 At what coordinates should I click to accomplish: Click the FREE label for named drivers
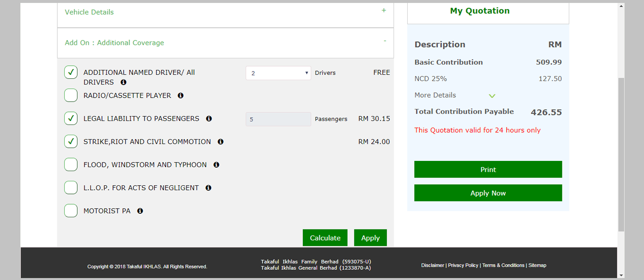coord(381,72)
